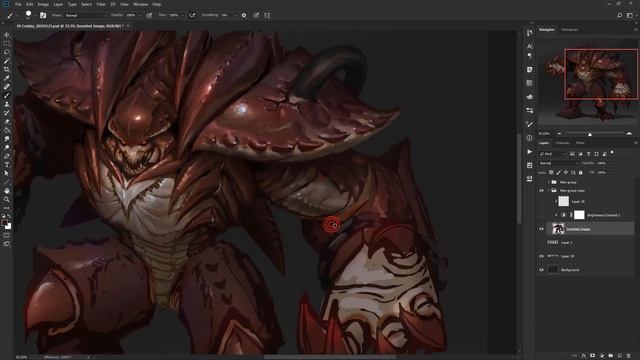Select the History Brush tool
Image resolution: width=640 pixels, height=360 pixels.
(x=7, y=113)
